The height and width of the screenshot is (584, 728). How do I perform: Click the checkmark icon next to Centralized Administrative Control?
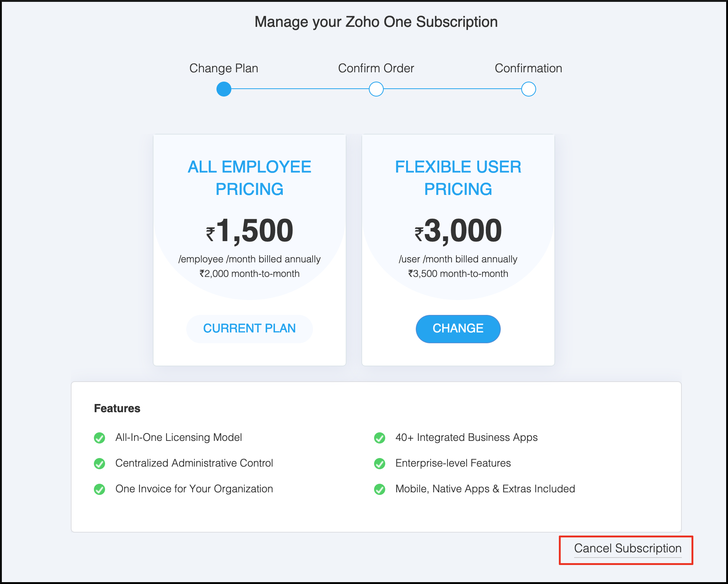click(99, 463)
